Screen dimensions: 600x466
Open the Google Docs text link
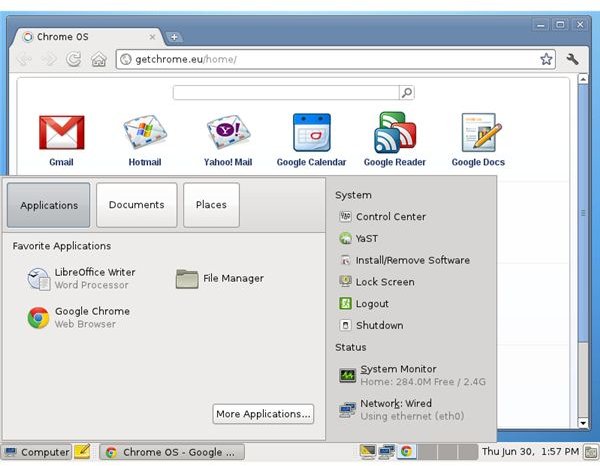[478, 162]
